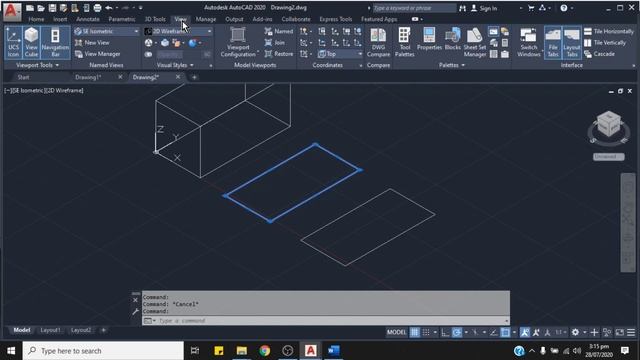Open Sheet Set Manager
This screenshot has height=360, width=640.
click(x=475, y=42)
